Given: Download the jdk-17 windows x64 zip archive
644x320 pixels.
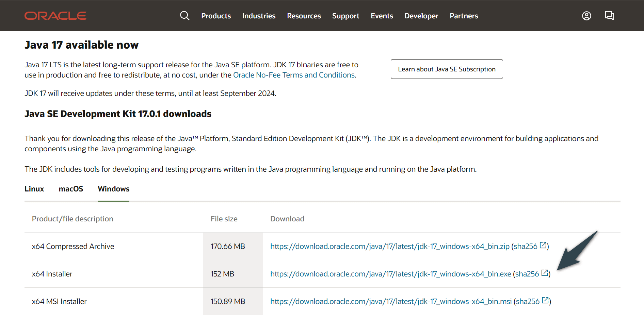Looking at the screenshot, I should 390,247.
